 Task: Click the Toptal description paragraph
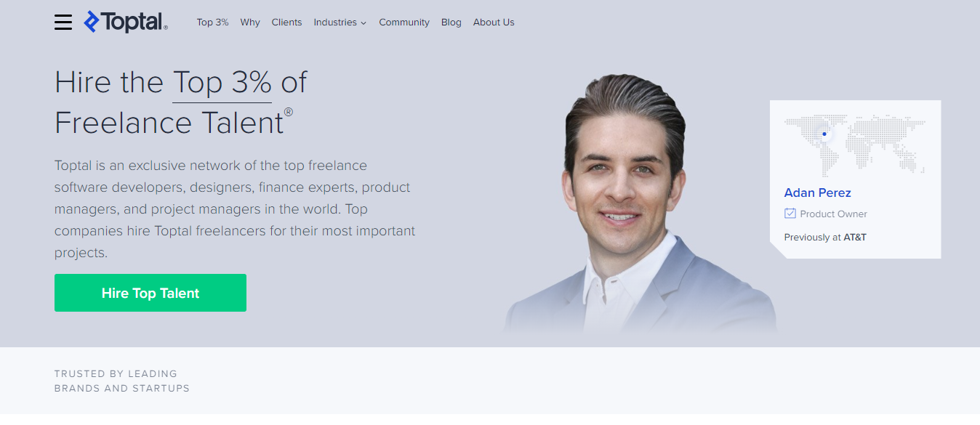pyautogui.click(x=235, y=209)
